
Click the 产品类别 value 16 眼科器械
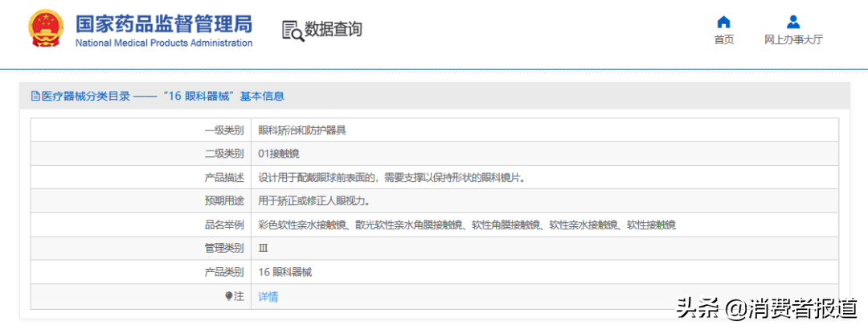pos(285,272)
